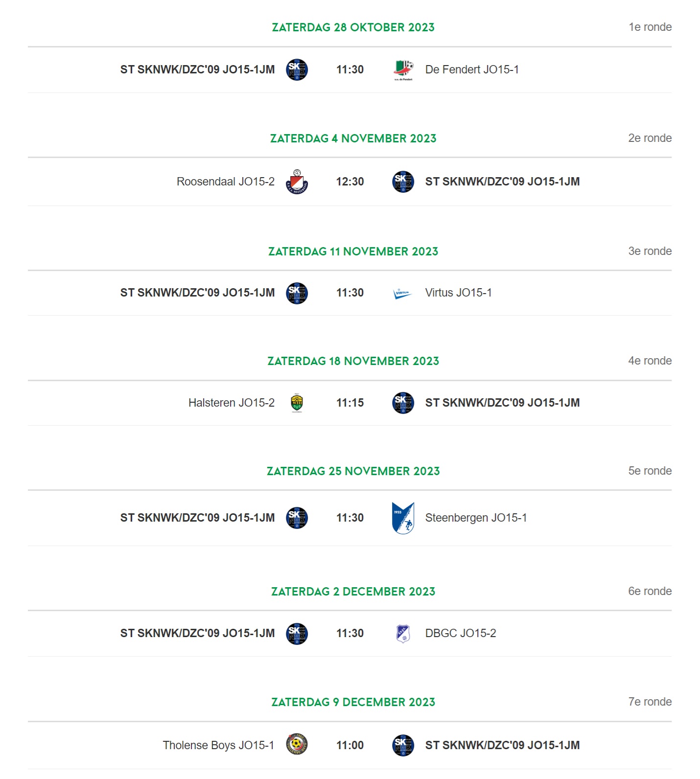Viewport: 700px width, 779px height.
Task: Click the Virtus club logo
Action: 403,293
